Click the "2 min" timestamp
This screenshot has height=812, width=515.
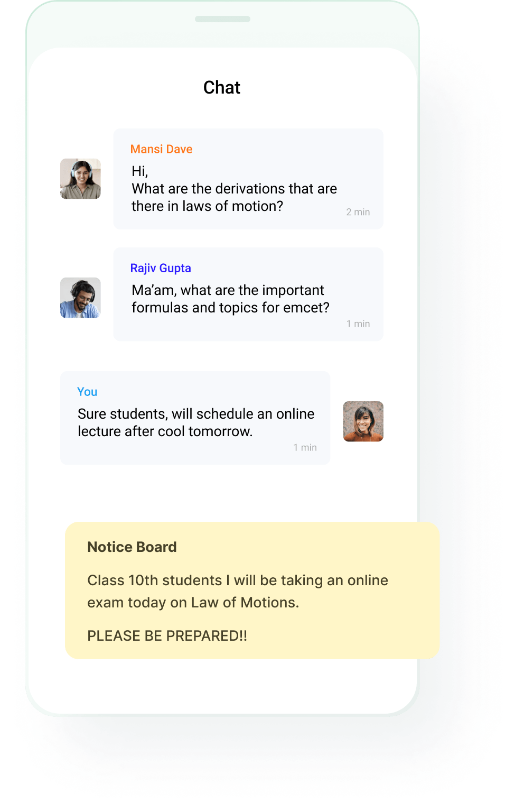pyautogui.click(x=358, y=212)
